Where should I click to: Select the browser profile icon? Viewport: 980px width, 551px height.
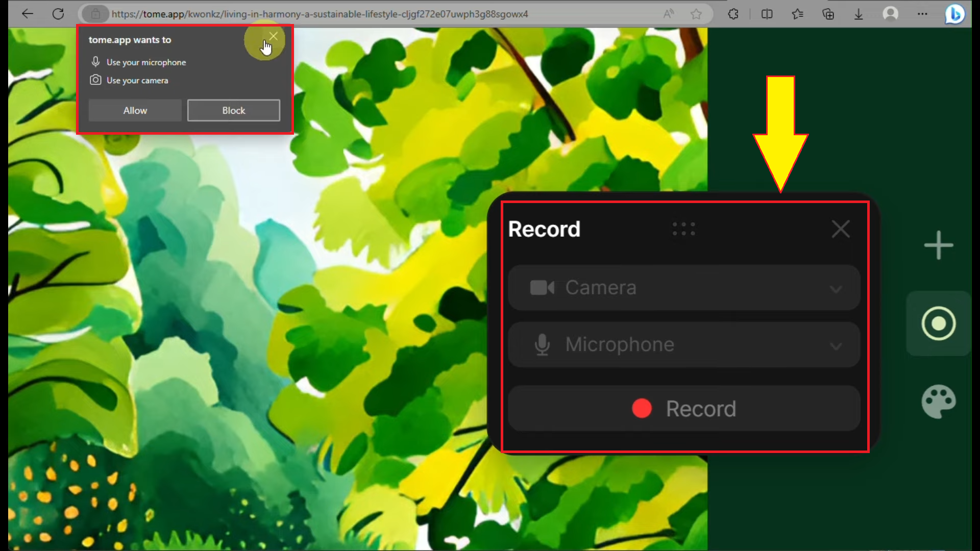(x=891, y=14)
